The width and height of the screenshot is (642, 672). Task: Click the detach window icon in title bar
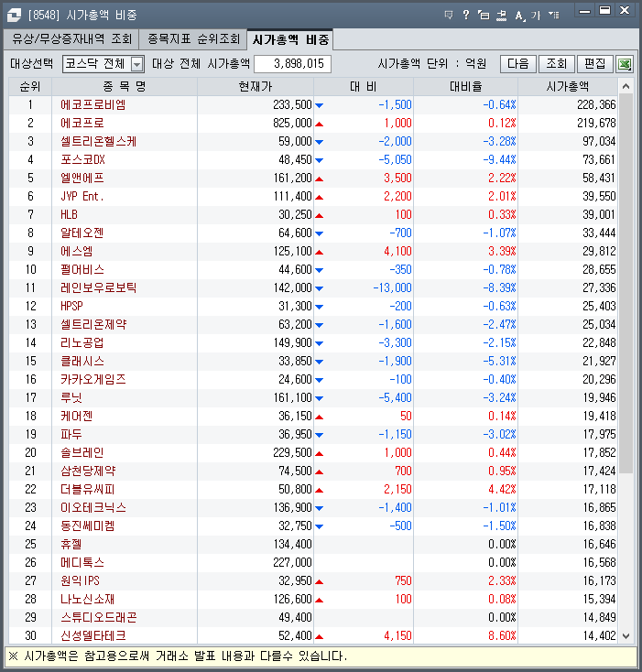[x=484, y=16]
